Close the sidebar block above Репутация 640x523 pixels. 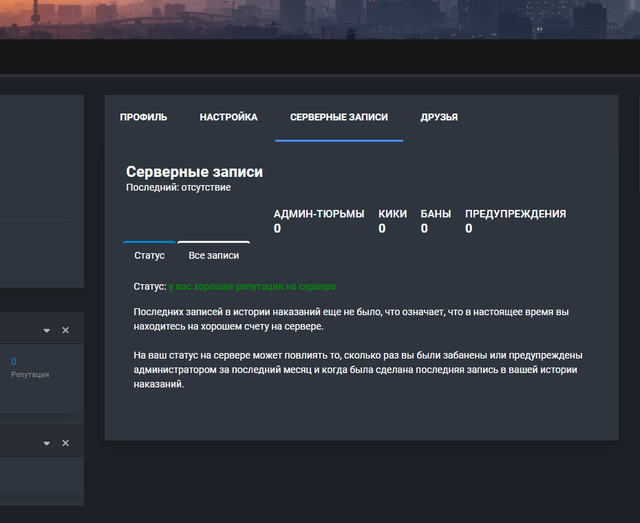(x=65, y=330)
